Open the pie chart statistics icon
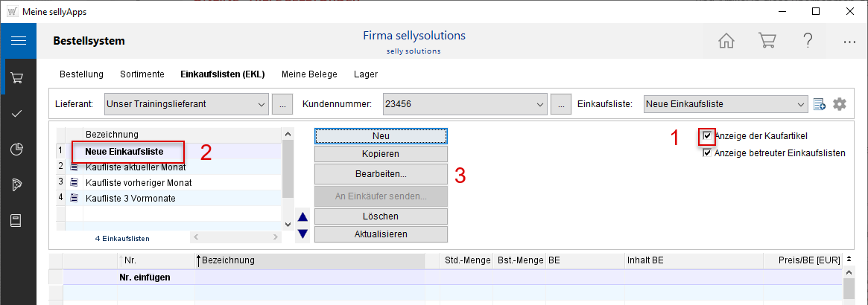 (x=18, y=149)
